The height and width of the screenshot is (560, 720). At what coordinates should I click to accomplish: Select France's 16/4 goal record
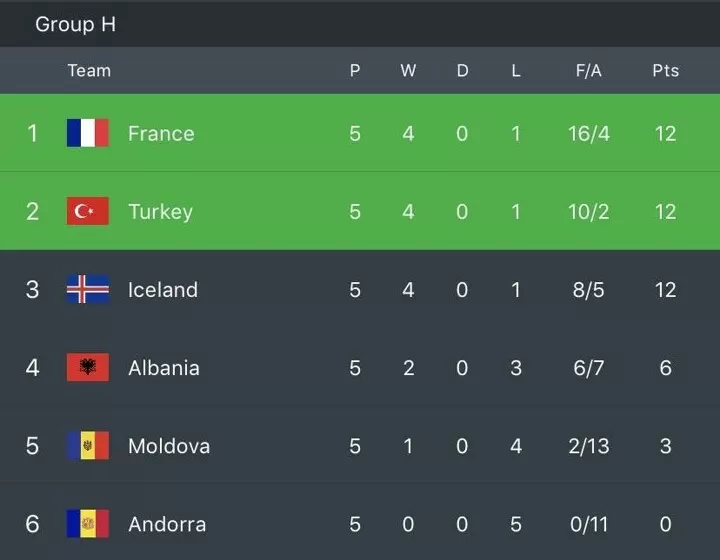click(589, 134)
